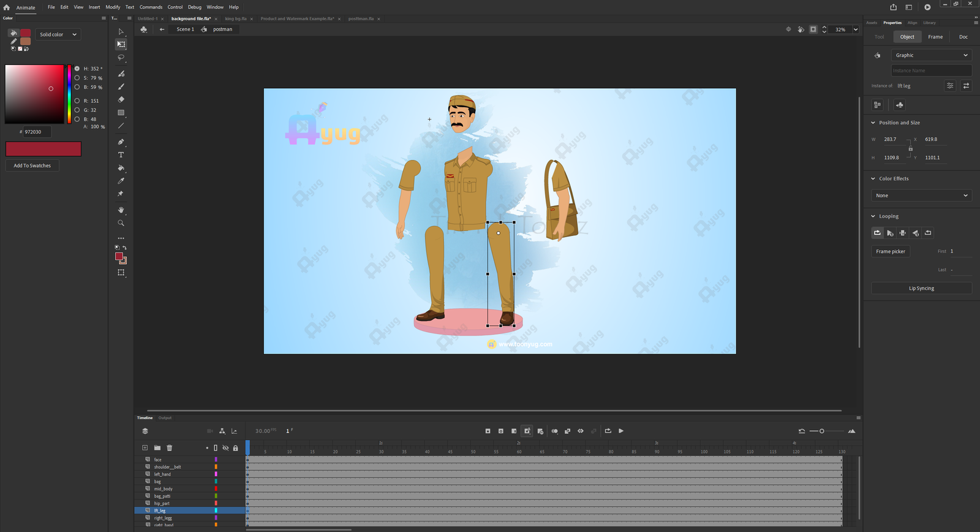The width and height of the screenshot is (980, 532).
Task: Delete layer using timeline trash icon
Action: pos(170,448)
